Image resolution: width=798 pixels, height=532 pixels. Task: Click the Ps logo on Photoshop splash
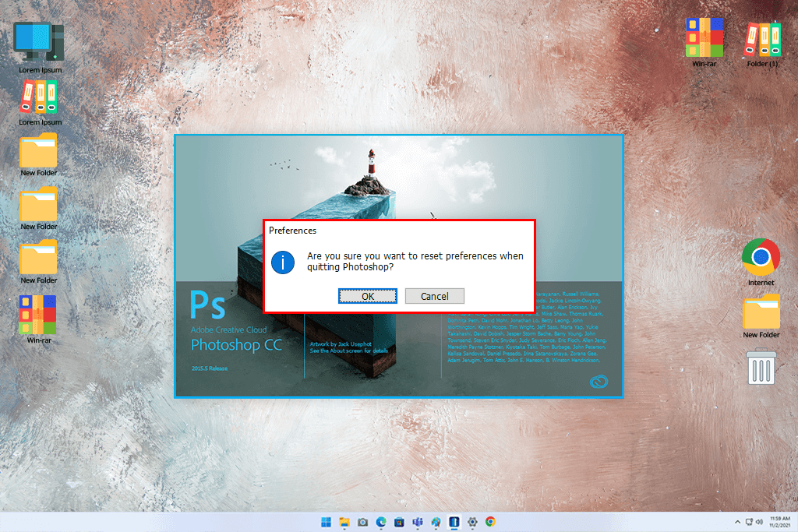click(207, 304)
